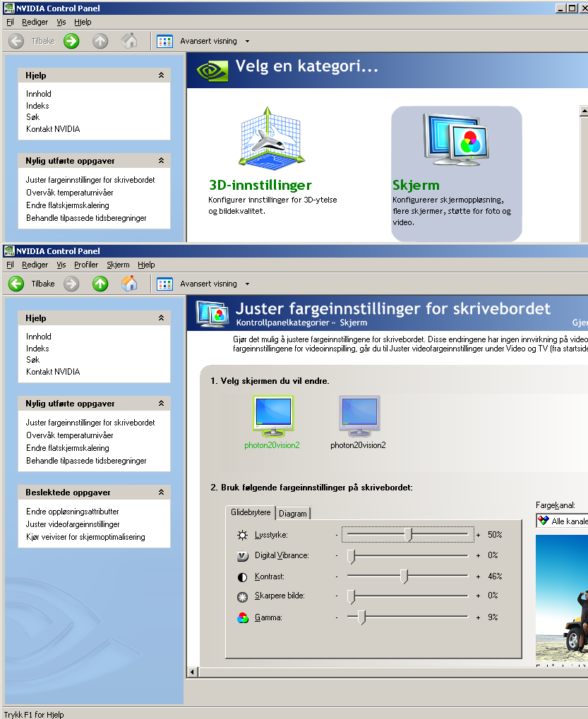588x719 pixels.
Task: Open Hjelp menu in bottom window
Action: click(146, 265)
